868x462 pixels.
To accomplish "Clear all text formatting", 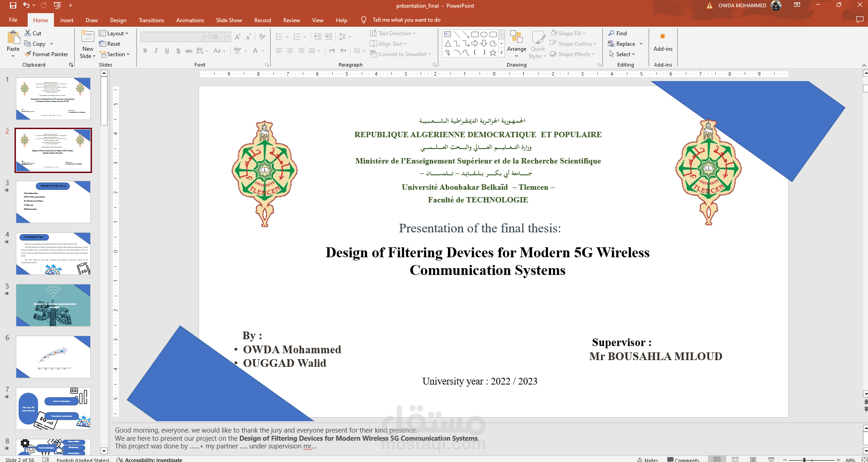I will [262, 37].
